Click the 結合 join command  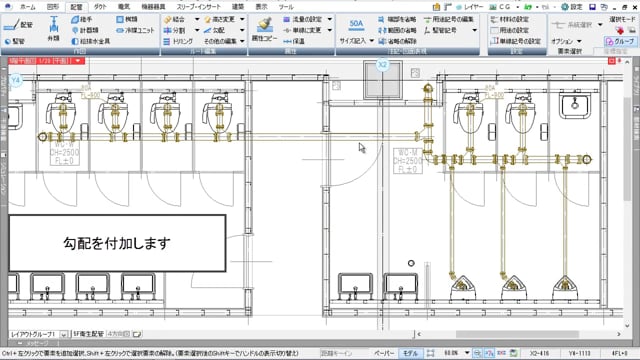[x=175, y=19]
